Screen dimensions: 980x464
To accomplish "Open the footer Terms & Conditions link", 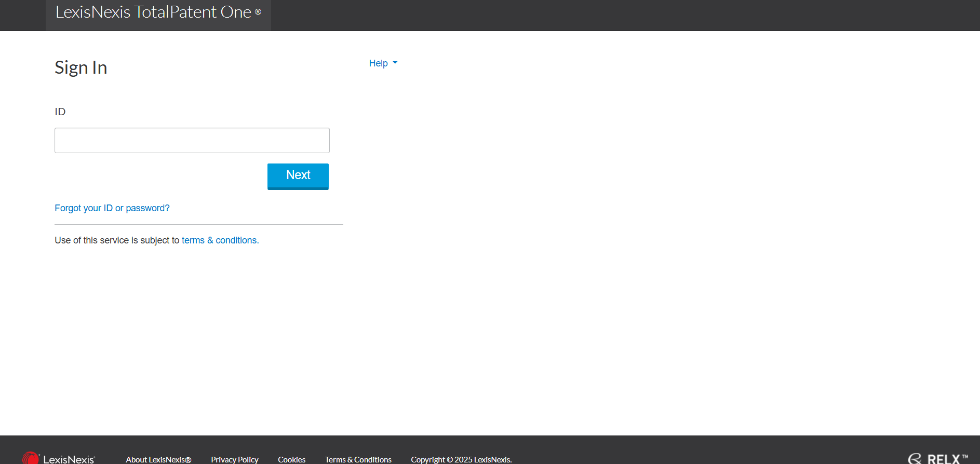I will 358,459.
